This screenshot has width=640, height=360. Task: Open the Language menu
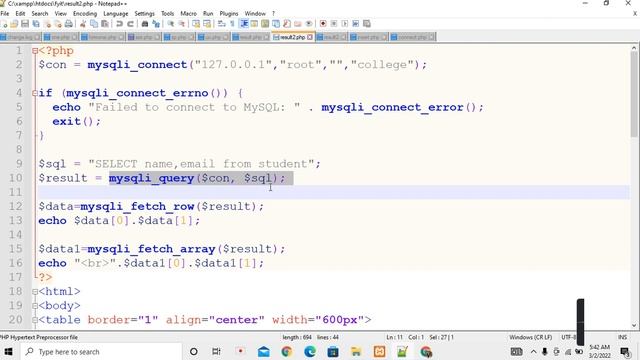pos(116,13)
